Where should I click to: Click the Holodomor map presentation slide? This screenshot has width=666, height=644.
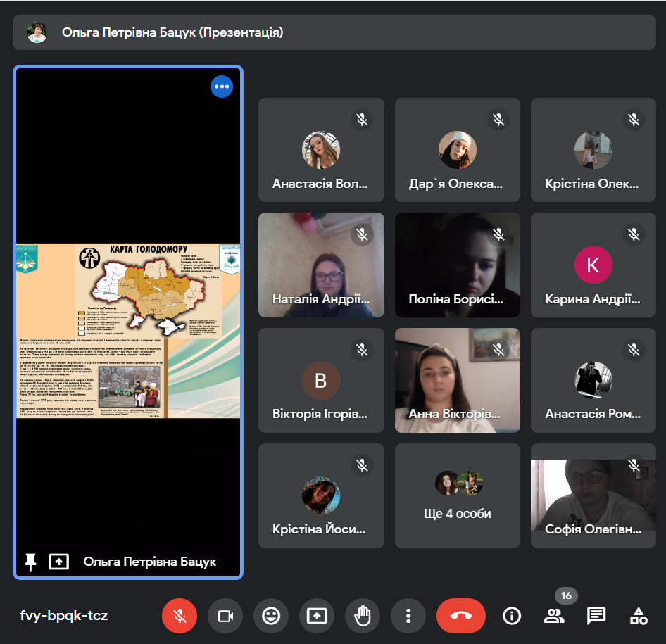[x=128, y=330]
